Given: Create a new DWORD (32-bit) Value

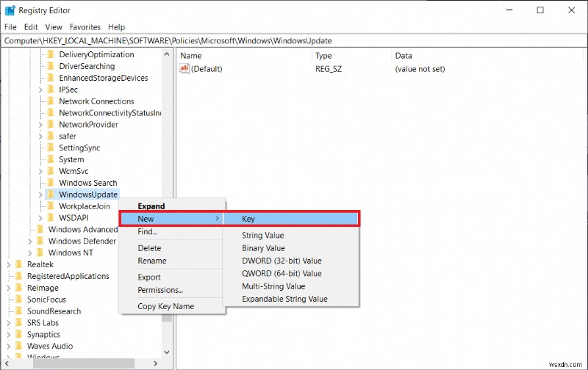Looking at the screenshot, I should [291, 261].
